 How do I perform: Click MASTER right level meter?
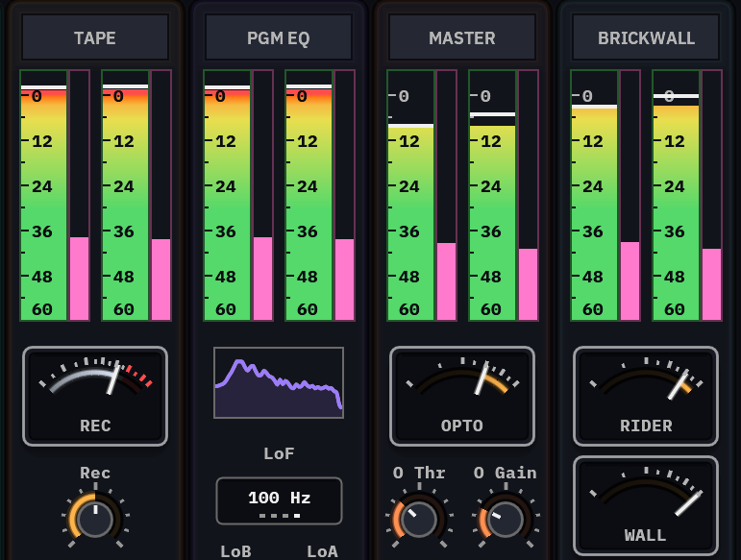[x=492, y=196]
